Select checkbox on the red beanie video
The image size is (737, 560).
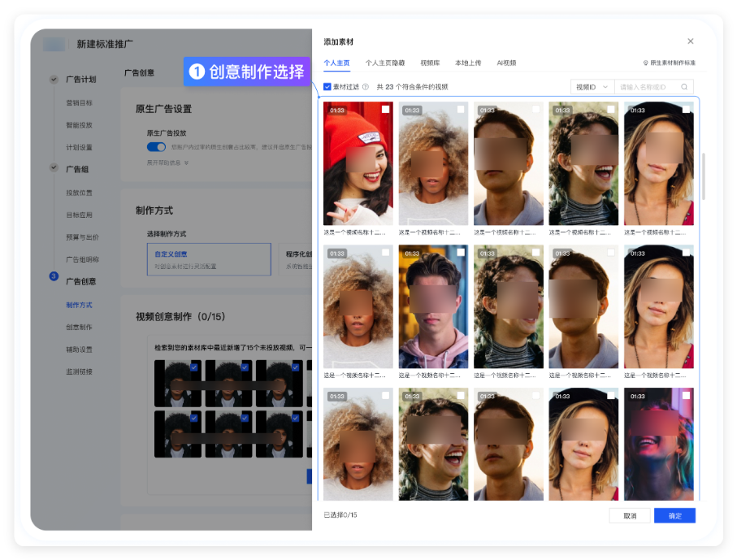385,110
